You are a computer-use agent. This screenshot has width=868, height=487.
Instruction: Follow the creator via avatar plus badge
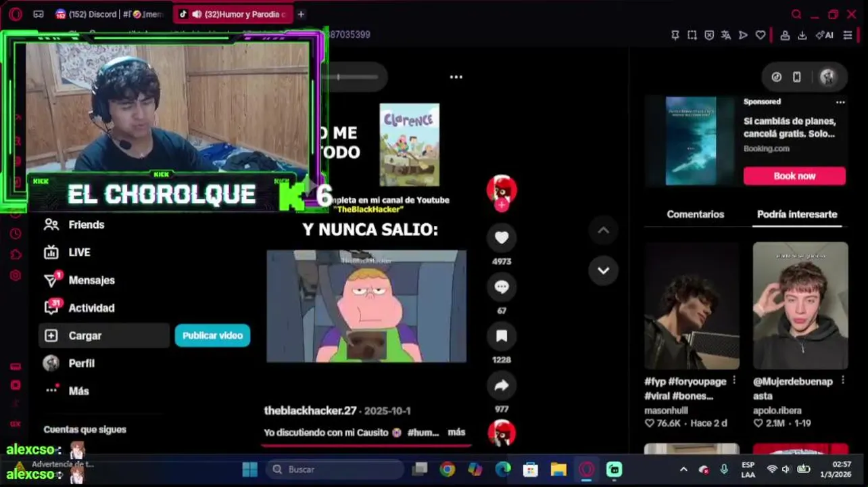(x=502, y=205)
